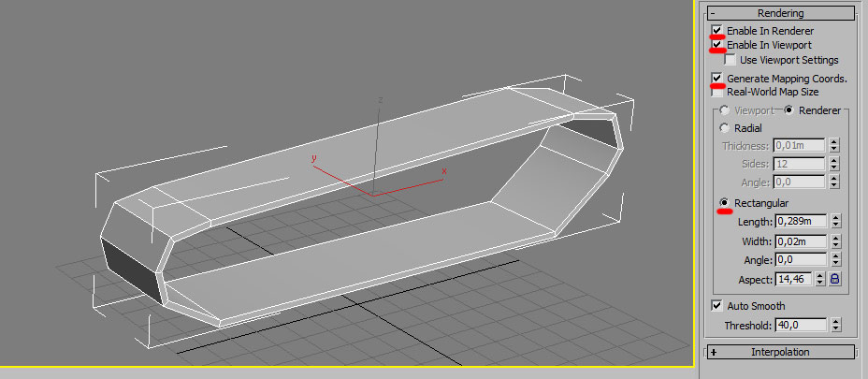Disable Enable In Renderer checkbox

(x=717, y=31)
